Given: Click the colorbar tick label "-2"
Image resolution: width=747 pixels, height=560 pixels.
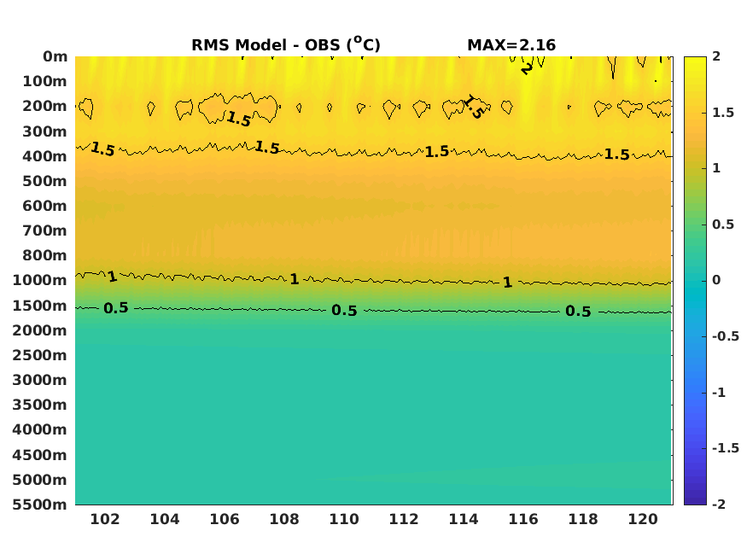Looking at the screenshot, I should click(719, 505).
